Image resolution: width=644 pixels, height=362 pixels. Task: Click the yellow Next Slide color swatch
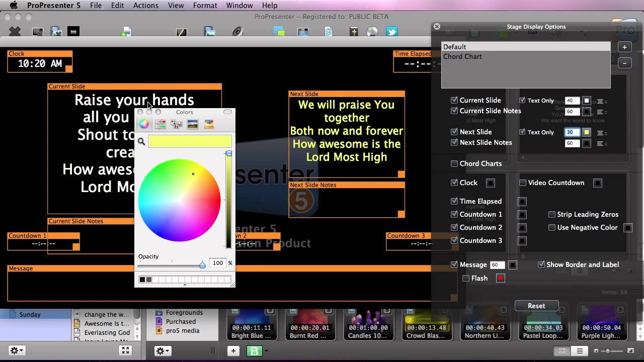[x=587, y=132]
